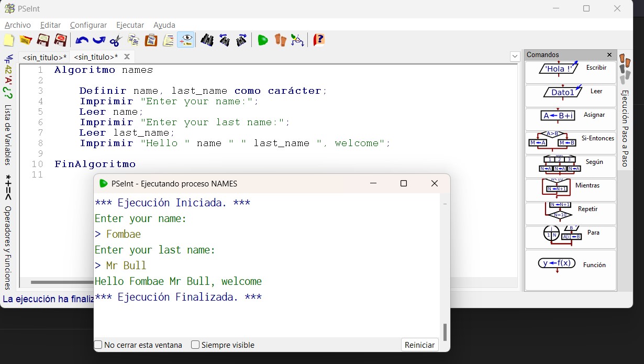
Task: Click the Leer last_name line
Action: tap(126, 133)
